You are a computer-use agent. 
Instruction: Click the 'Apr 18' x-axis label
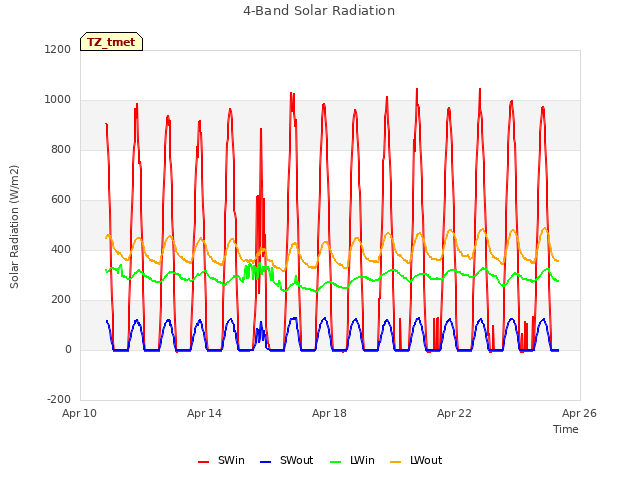(329, 413)
